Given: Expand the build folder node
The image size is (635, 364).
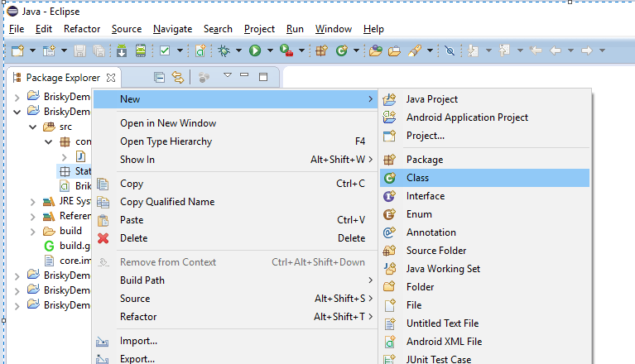Looking at the screenshot, I should tap(33, 232).
